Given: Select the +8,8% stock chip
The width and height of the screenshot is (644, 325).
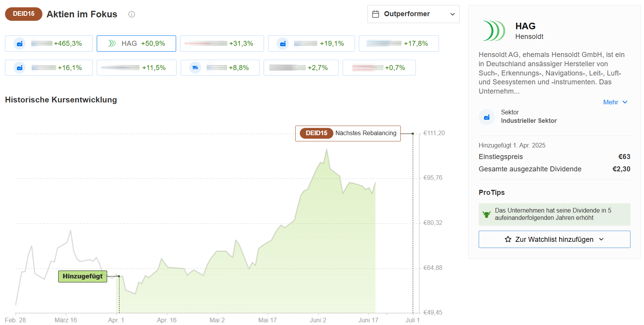Looking at the screenshot, I should [220, 68].
